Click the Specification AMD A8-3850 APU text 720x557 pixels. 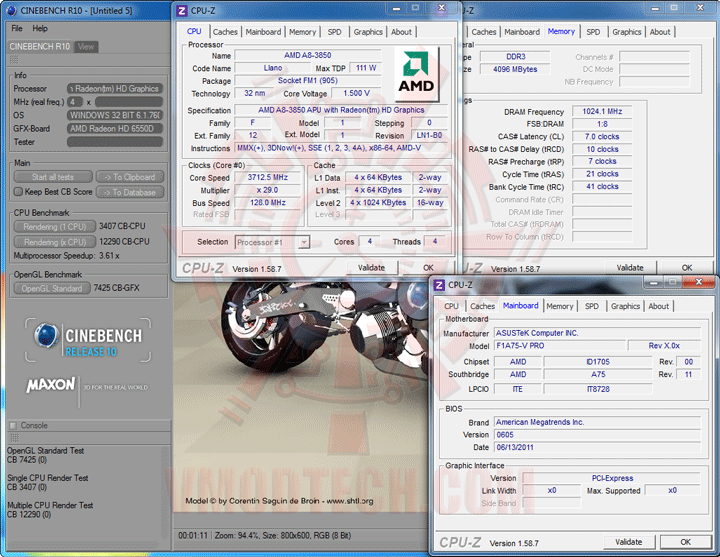(341, 110)
